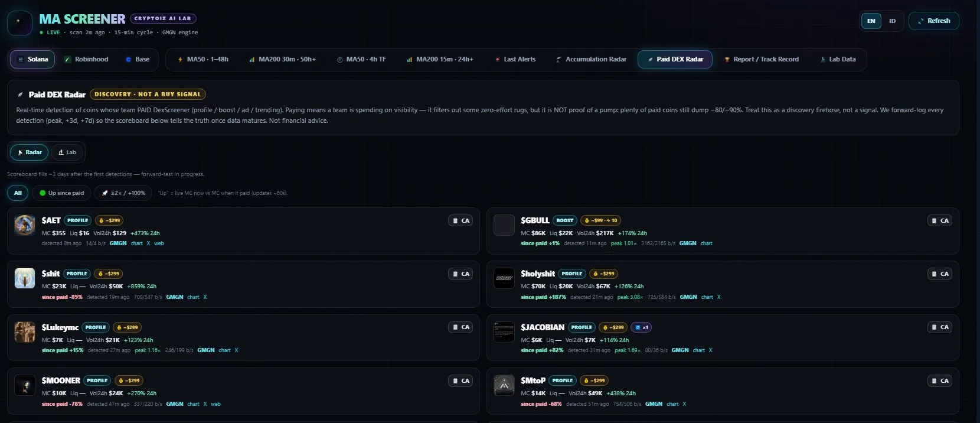Open web link for $AET
The image size is (980, 423).
[159, 243]
